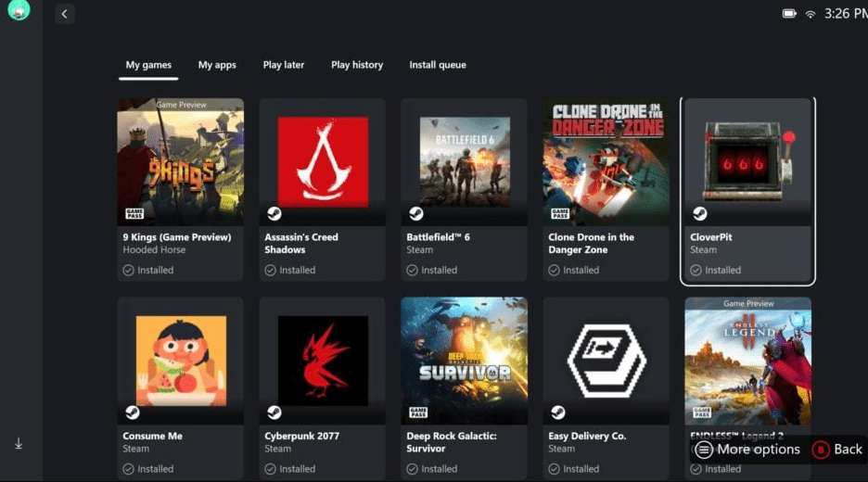This screenshot has width=868, height=482.
Task: Select Clone Drone in the Danger Zone title
Action: pos(592,244)
